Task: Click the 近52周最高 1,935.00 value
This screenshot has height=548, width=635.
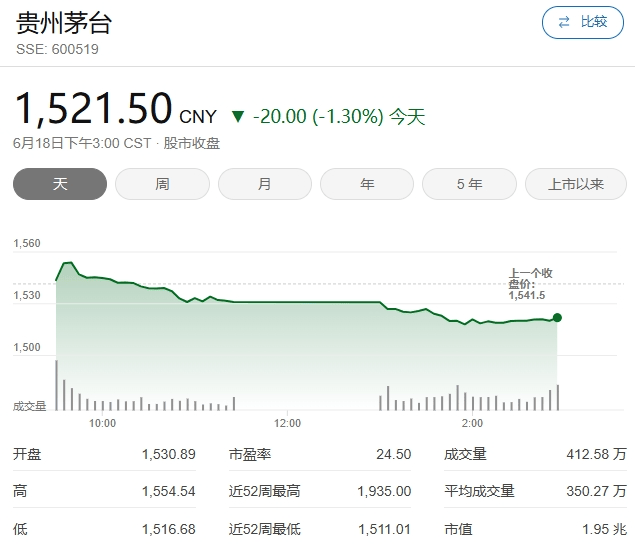Action: (x=383, y=491)
